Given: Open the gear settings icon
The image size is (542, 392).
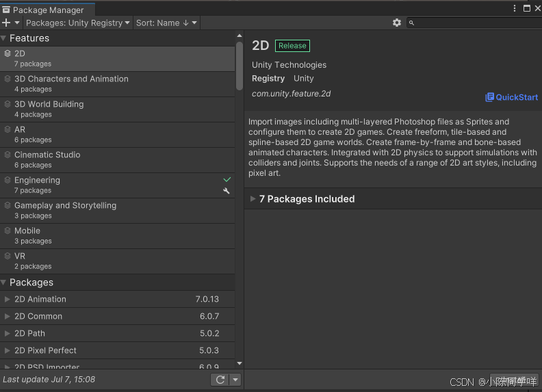Looking at the screenshot, I should 397,23.
